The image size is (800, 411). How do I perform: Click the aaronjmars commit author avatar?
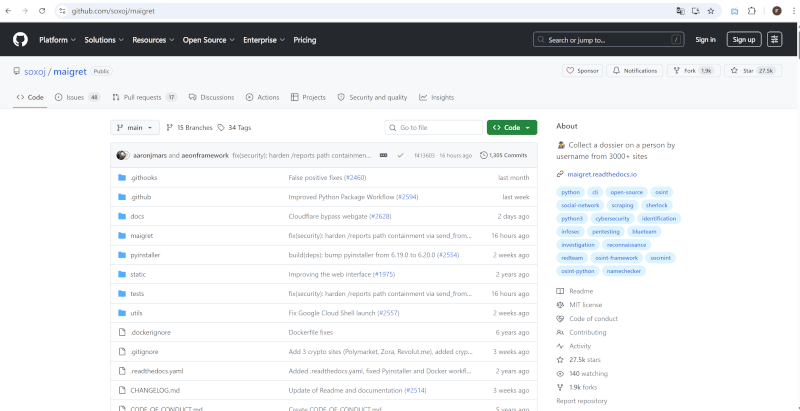[121, 155]
